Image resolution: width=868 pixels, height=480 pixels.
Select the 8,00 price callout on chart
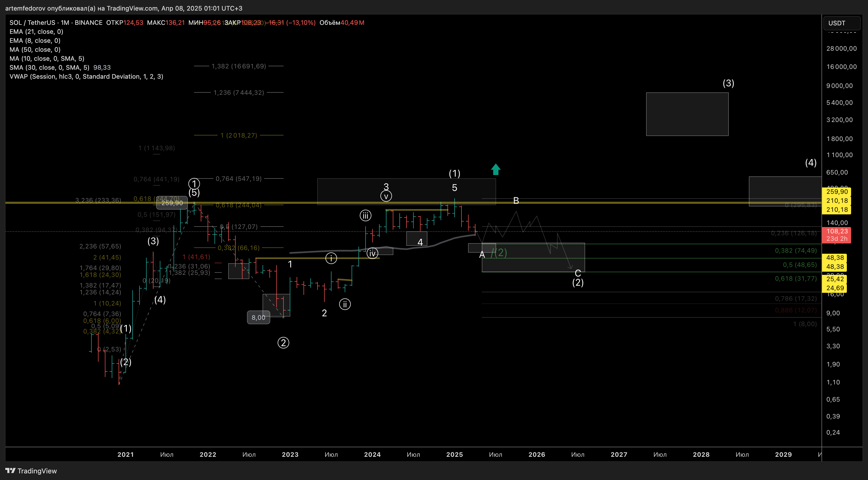coord(258,318)
